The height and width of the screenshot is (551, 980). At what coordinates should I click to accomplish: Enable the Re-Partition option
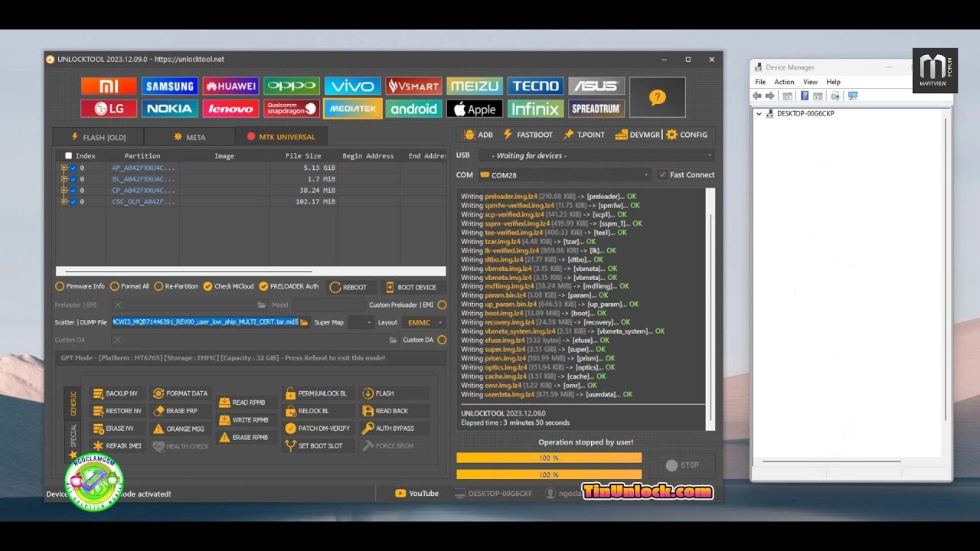[x=176, y=286]
